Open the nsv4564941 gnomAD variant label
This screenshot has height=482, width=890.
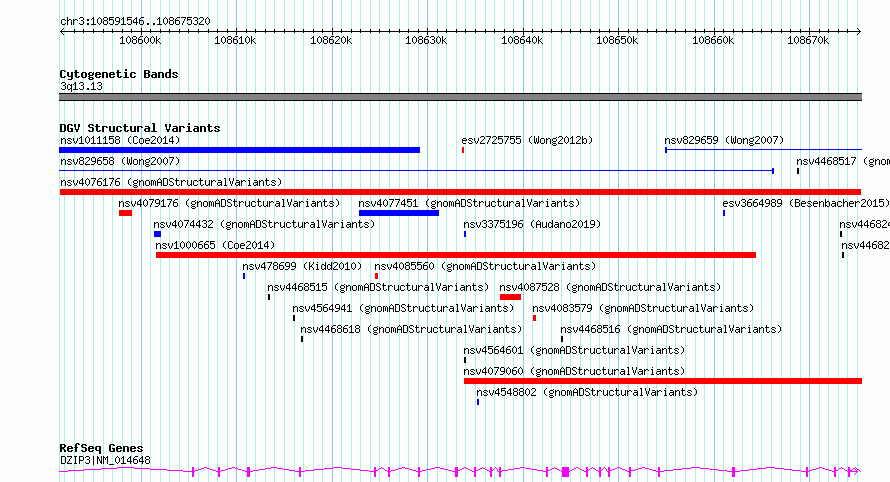[403, 308]
